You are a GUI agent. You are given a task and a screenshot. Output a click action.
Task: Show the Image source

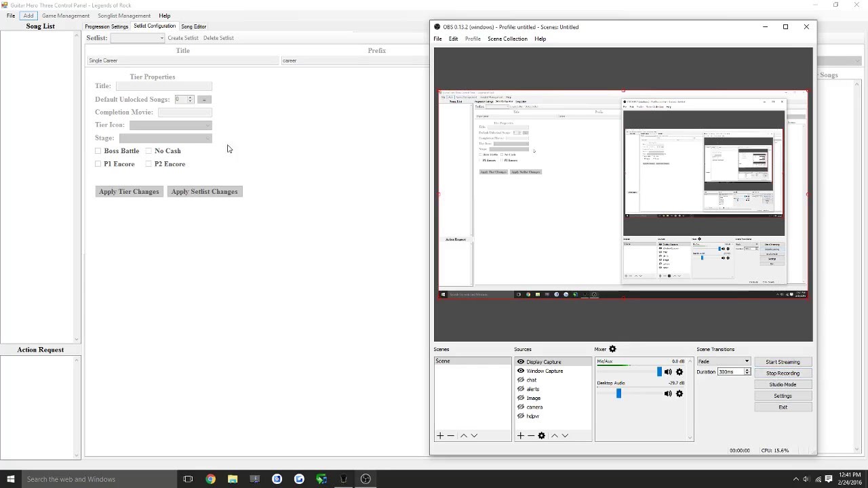click(x=521, y=398)
